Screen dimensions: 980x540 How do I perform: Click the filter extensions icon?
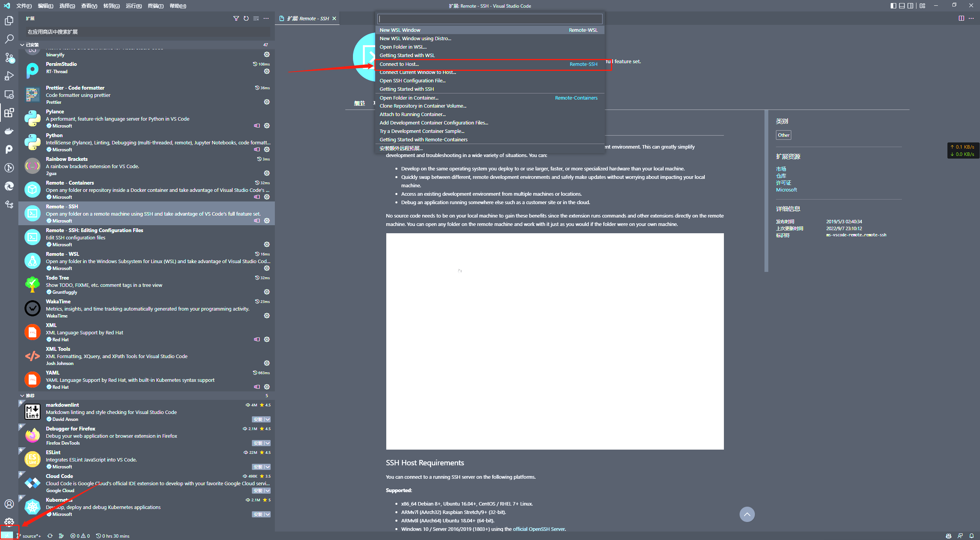pyautogui.click(x=236, y=18)
